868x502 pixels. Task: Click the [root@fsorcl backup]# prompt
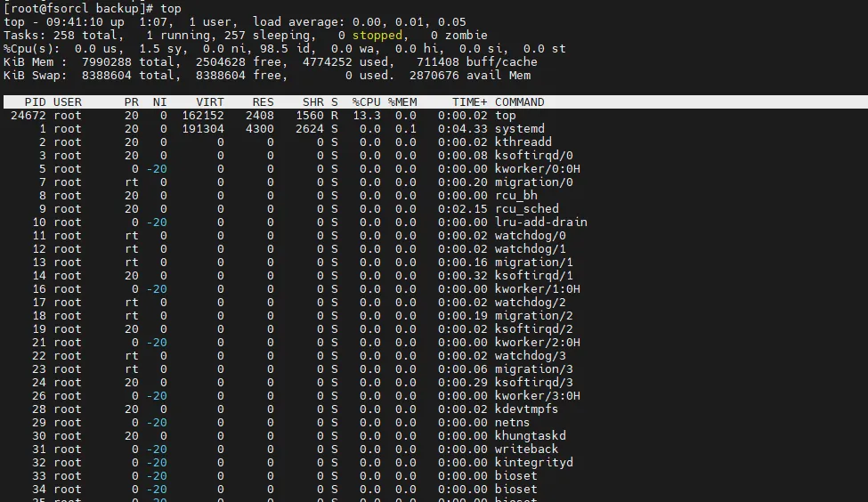pos(78,9)
